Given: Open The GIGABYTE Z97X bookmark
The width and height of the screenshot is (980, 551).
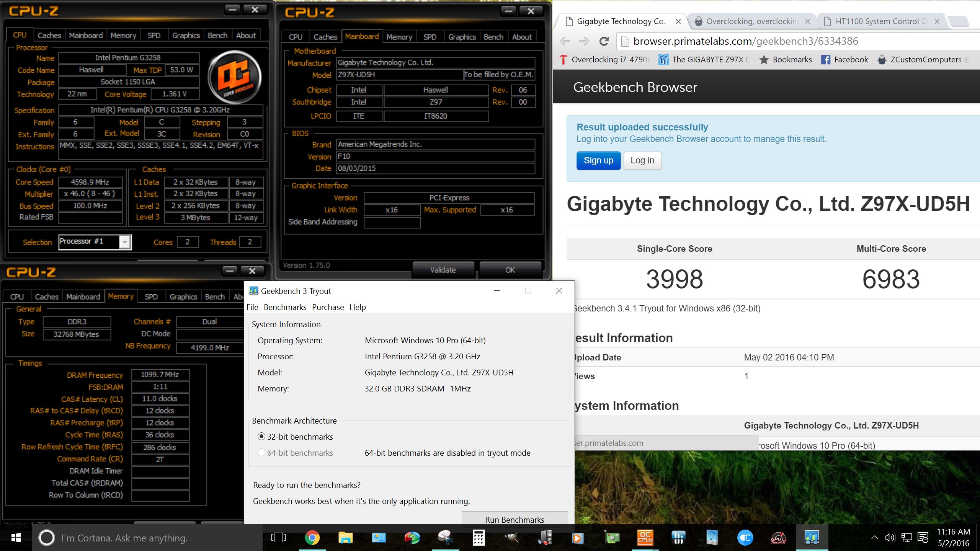Looking at the screenshot, I should point(705,60).
